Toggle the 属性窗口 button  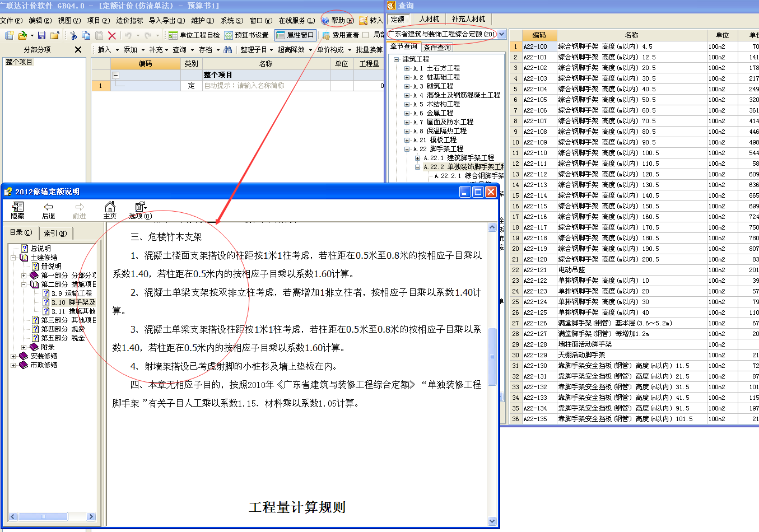click(x=295, y=35)
